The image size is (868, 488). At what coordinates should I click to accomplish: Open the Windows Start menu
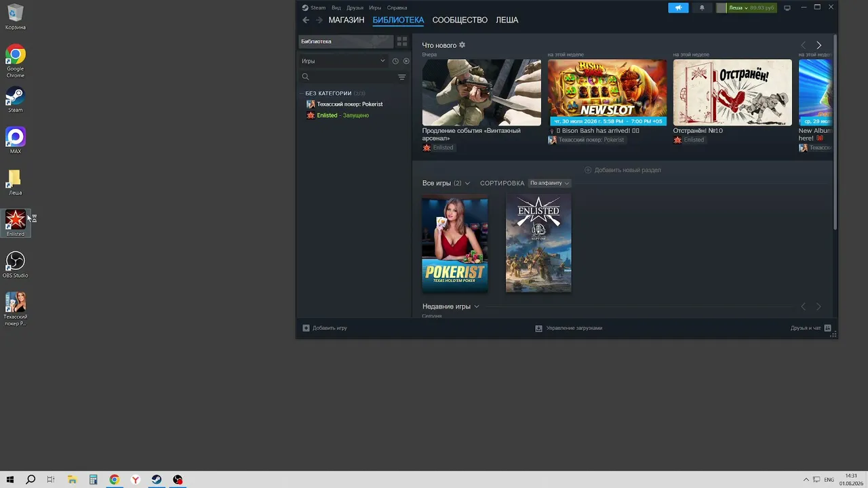point(10,480)
